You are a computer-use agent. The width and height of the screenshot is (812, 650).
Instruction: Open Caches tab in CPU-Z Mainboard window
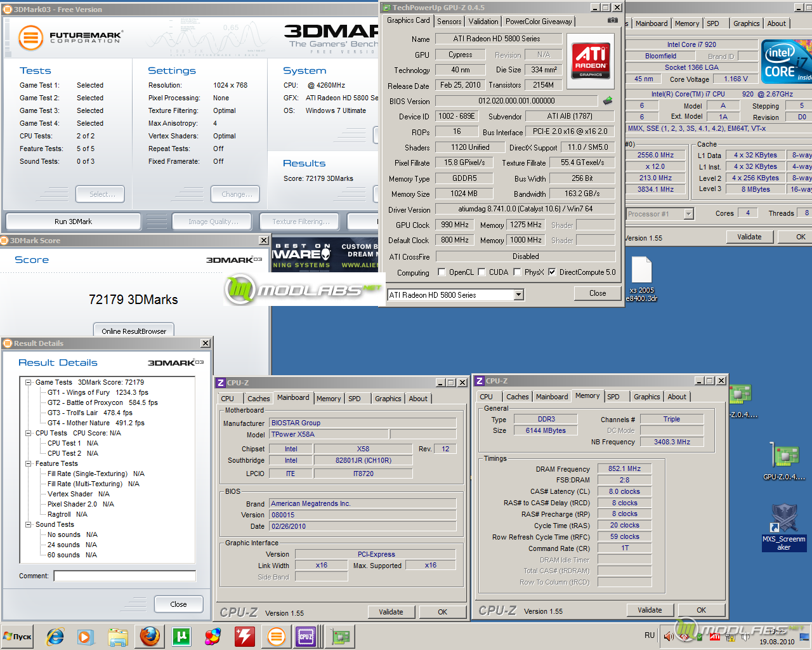click(x=258, y=399)
